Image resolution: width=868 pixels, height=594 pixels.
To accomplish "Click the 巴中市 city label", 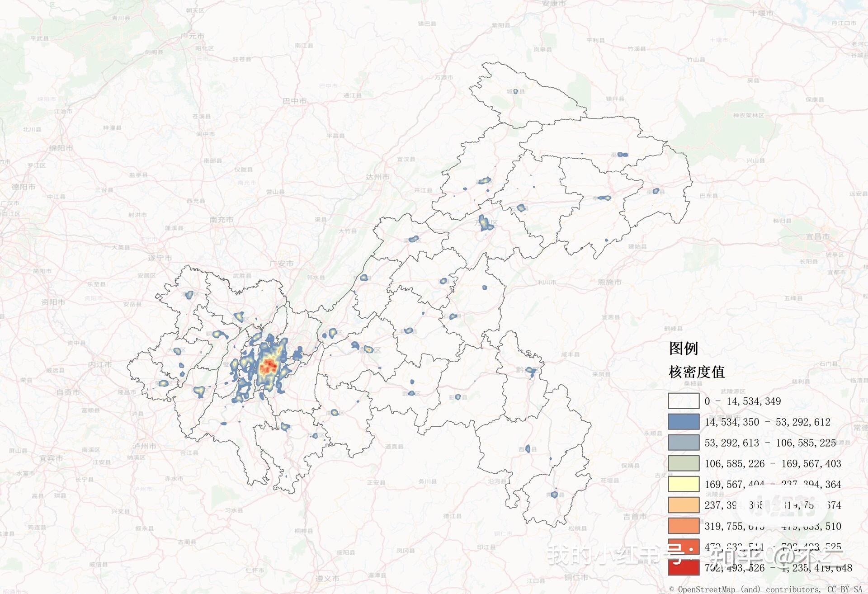I will (x=295, y=101).
